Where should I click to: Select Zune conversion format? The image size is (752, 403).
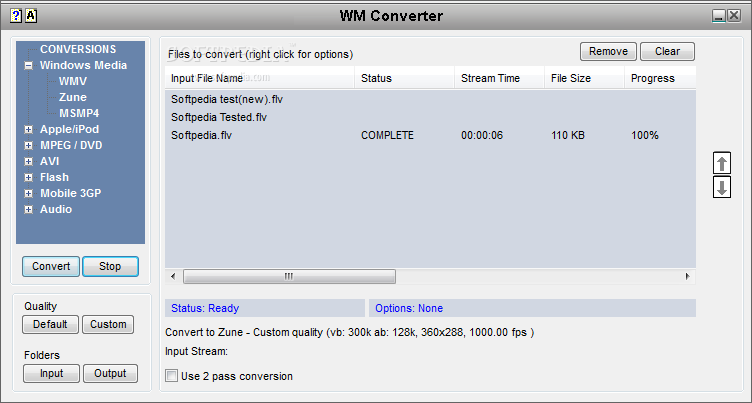[x=73, y=97]
